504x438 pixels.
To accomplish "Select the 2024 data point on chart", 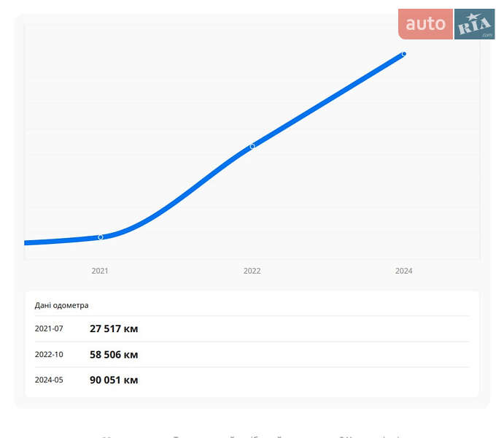I will point(404,54).
